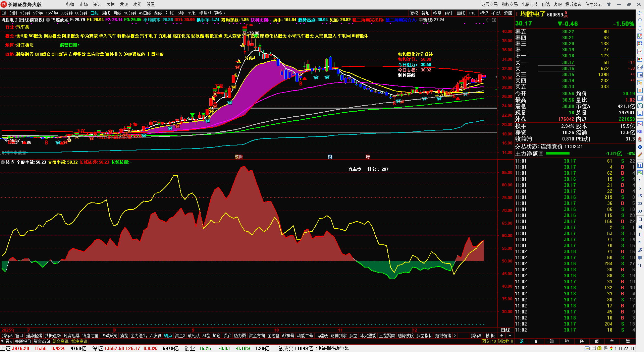Viewport: 644px width, 352px height.
Task: Click the 统计 button in toolbar
Action: 449,13
